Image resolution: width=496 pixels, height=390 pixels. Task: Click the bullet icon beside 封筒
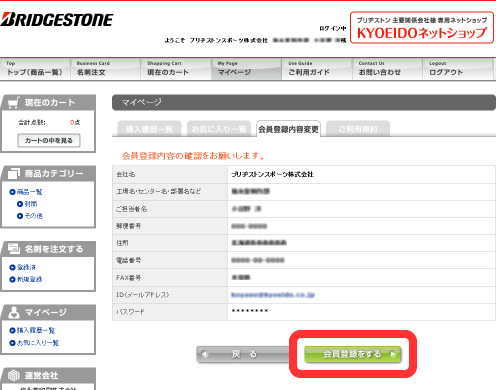pos(20,204)
